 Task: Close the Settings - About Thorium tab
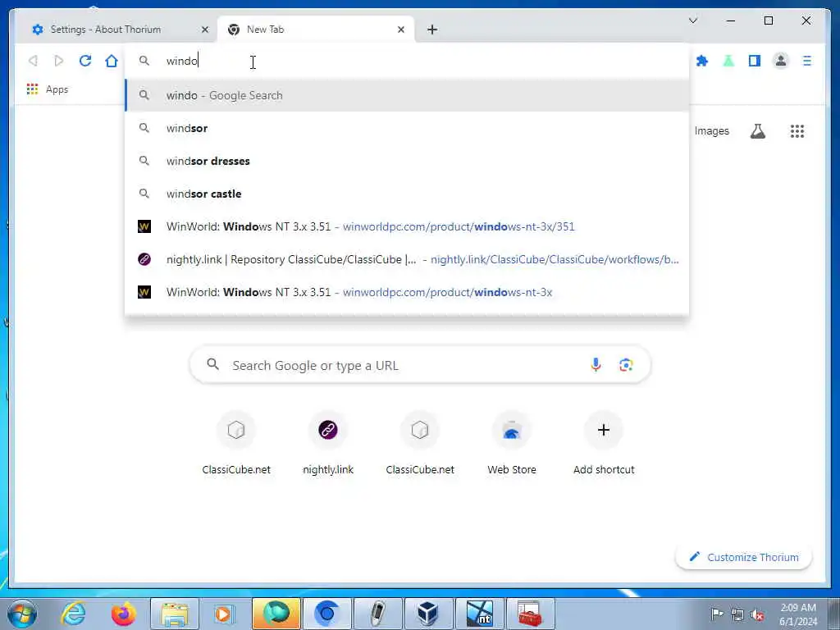coord(204,30)
